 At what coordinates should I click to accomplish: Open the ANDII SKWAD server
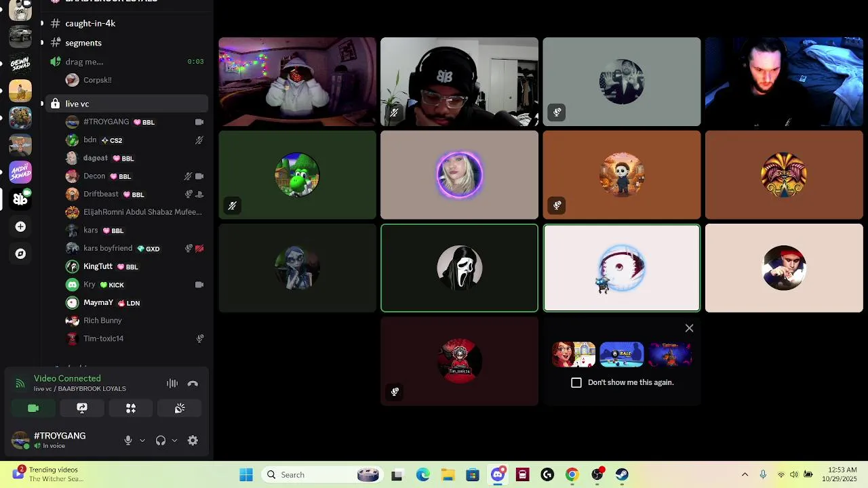pyautogui.click(x=20, y=172)
